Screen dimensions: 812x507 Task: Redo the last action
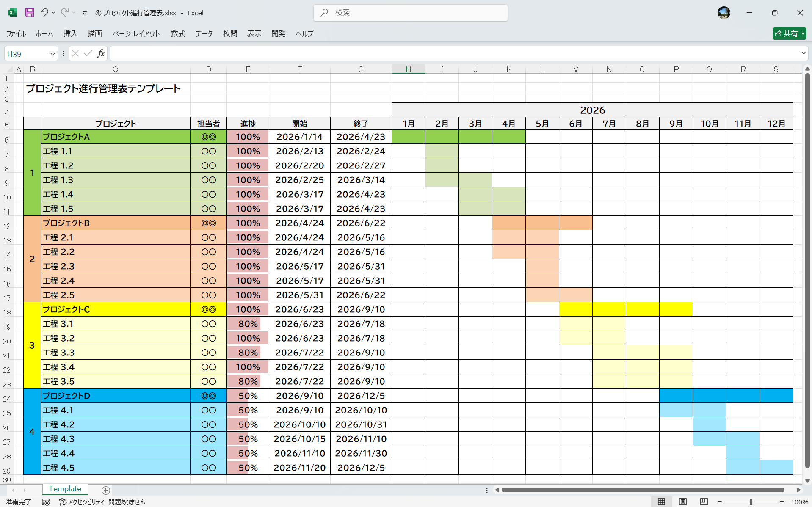[64, 13]
